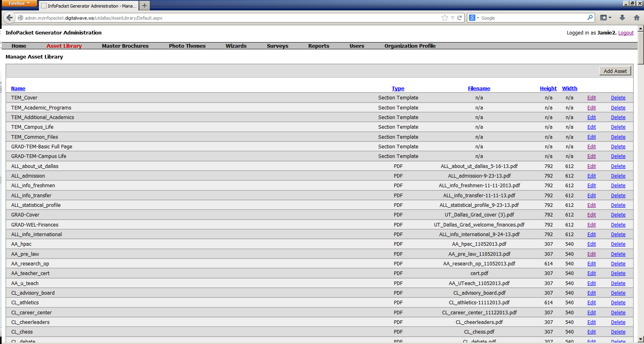Image resolution: width=644 pixels, height=344 pixels.
Task: Log out using the Logout link
Action: pos(626,33)
